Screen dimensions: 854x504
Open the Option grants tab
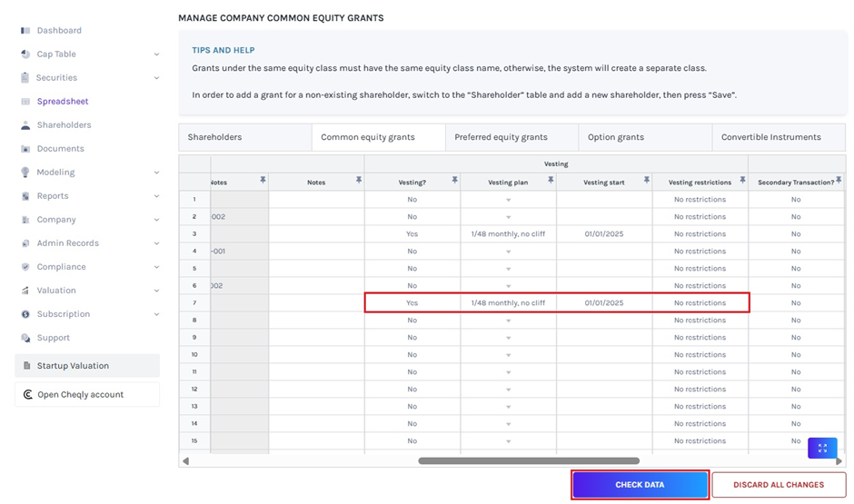point(616,137)
